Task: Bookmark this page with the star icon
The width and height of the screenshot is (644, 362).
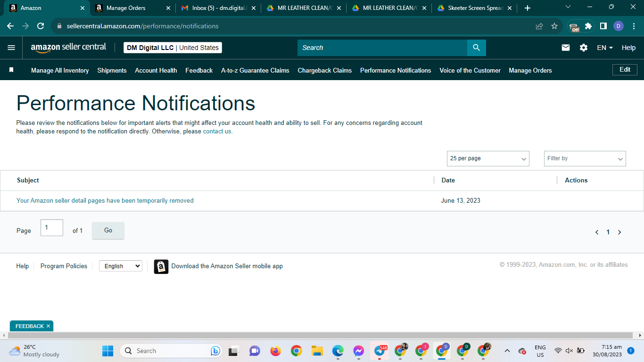Action: click(x=554, y=26)
